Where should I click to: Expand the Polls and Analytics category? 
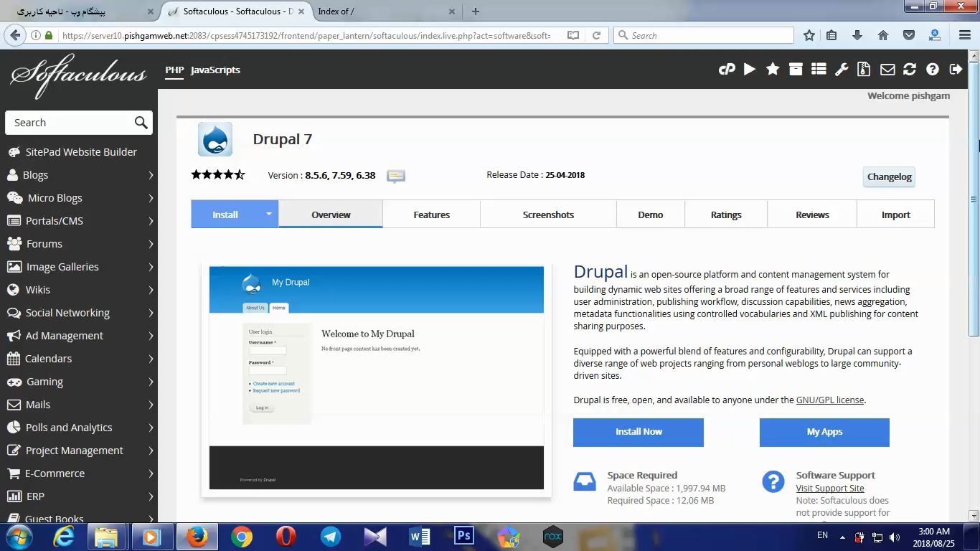coord(151,428)
